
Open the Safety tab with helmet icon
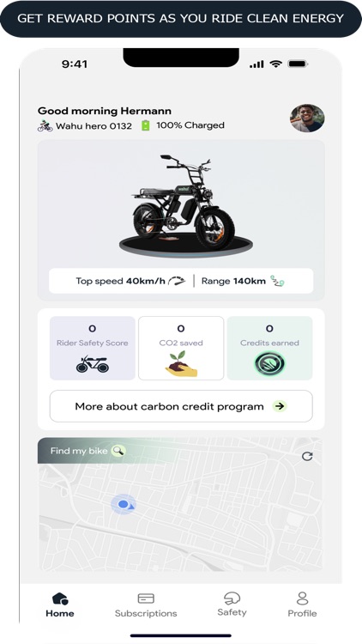(x=232, y=605)
